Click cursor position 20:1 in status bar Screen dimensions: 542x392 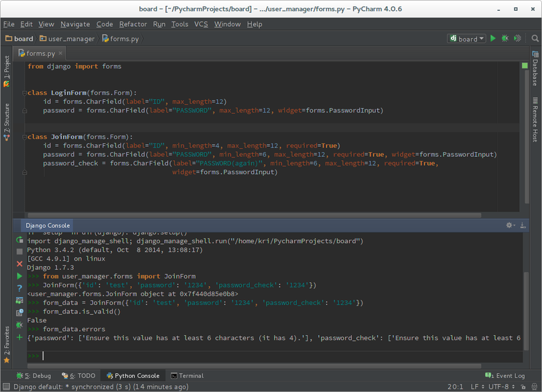click(x=455, y=387)
